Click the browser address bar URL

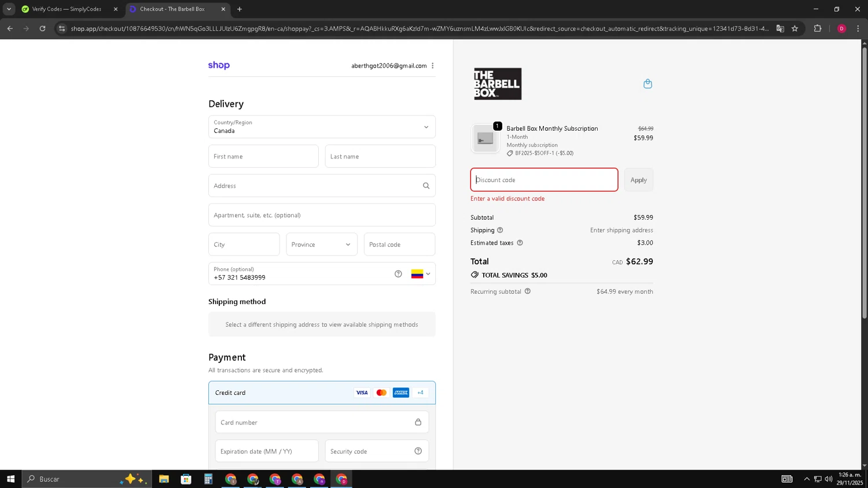420,28
